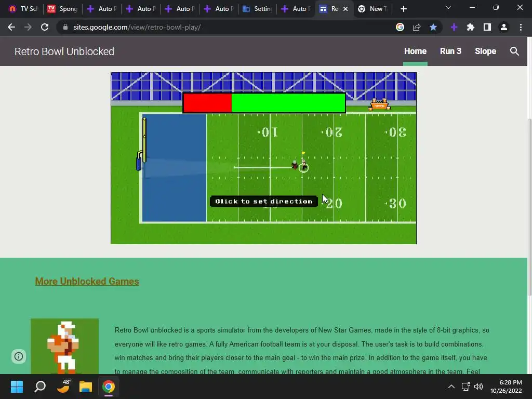Viewport: 532px width, 399px height.
Task: Expand the tab search chevron
Action: (x=448, y=7)
